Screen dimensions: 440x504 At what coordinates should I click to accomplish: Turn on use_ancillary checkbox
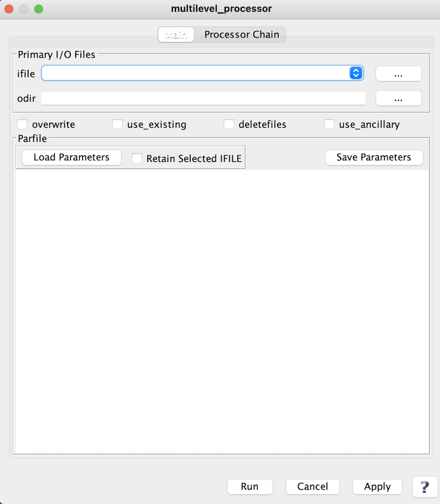[329, 124]
